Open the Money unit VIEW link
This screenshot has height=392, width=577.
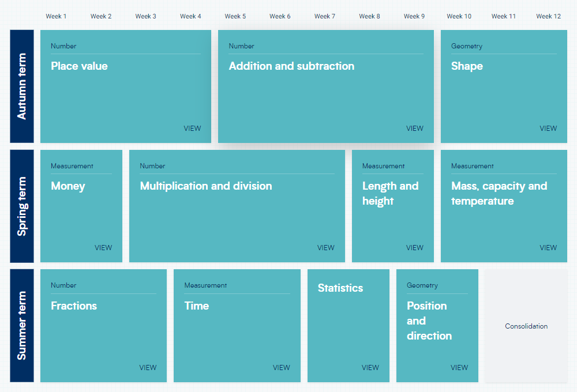103,248
